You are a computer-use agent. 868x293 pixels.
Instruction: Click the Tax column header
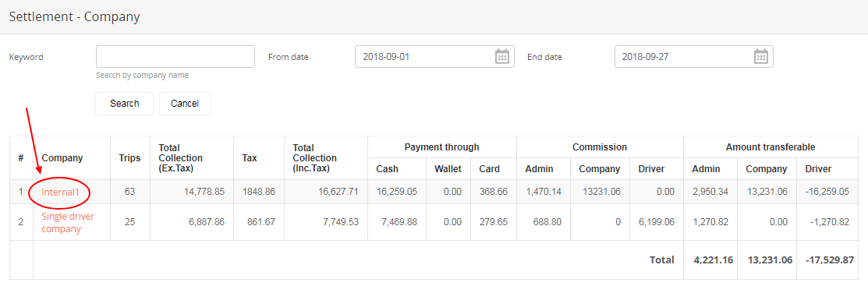pyautogui.click(x=249, y=158)
